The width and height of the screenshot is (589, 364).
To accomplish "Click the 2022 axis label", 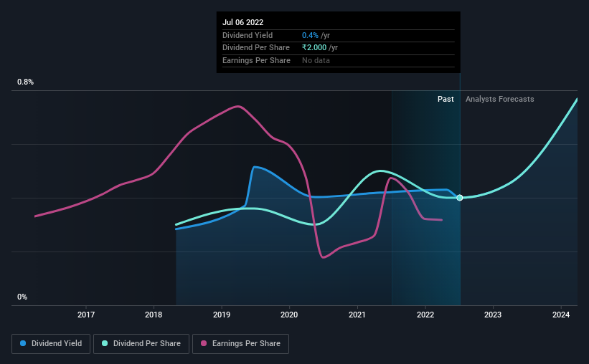I will click(x=425, y=315).
